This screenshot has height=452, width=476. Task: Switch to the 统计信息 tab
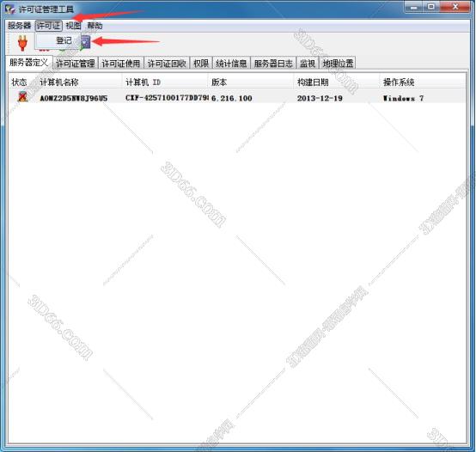tap(231, 63)
